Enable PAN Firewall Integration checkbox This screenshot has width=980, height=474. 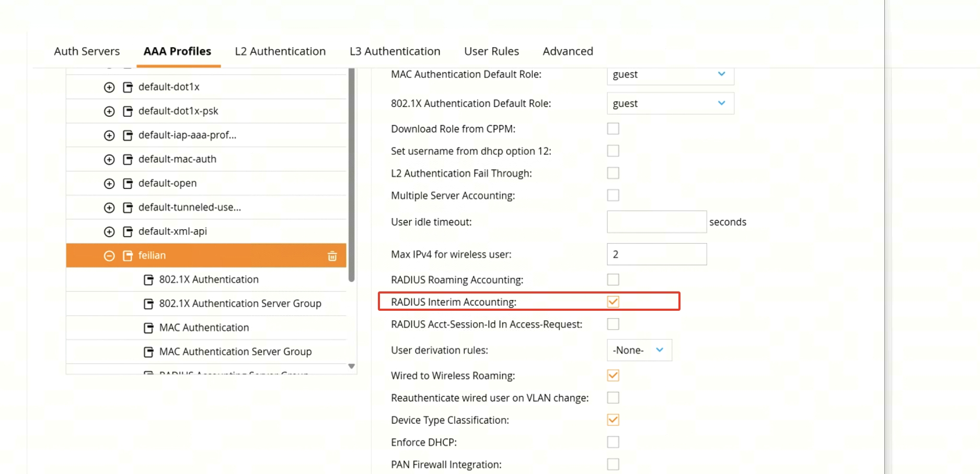(613, 464)
